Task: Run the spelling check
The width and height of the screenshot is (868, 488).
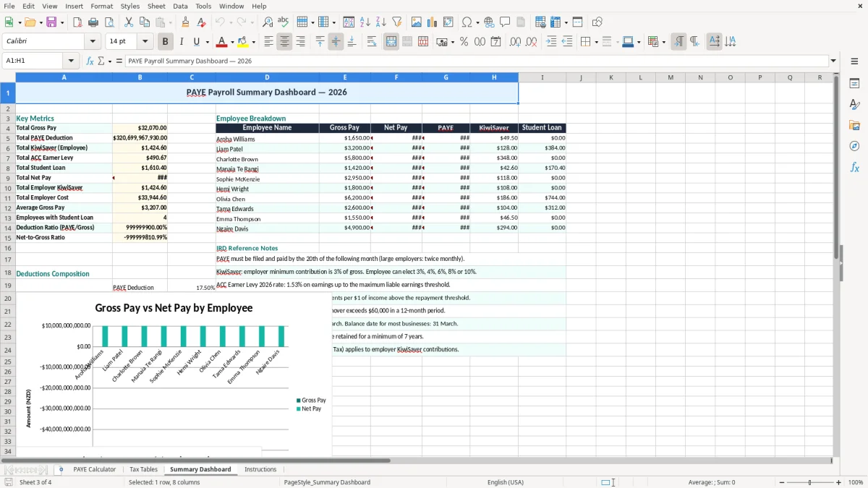Action: point(283,22)
